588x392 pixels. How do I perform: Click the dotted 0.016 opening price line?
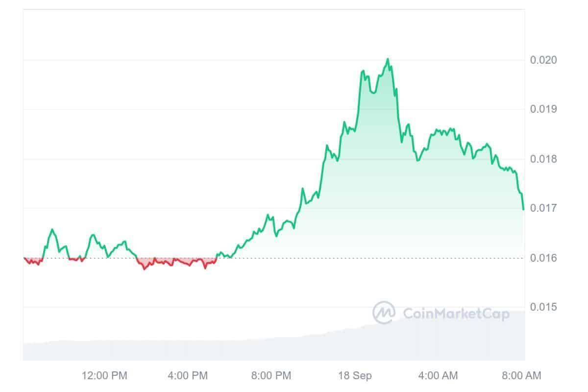click(x=343, y=258)
